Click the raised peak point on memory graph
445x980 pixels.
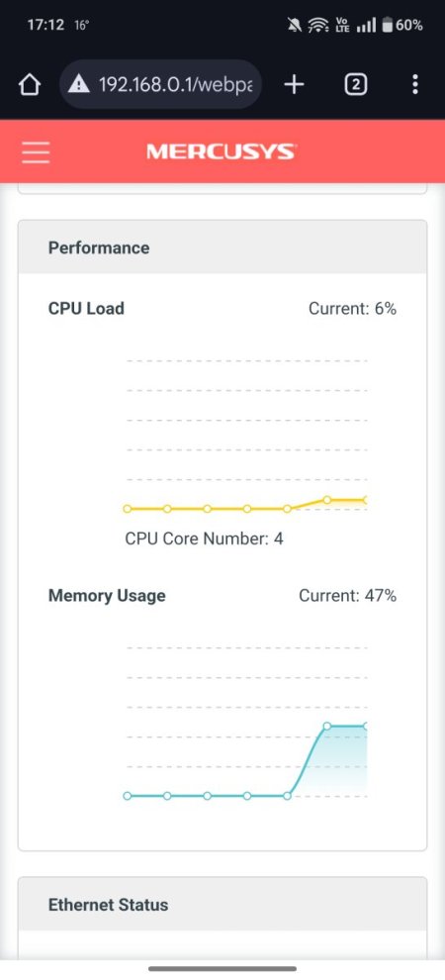pyautogui.click(x=326, y=726)
